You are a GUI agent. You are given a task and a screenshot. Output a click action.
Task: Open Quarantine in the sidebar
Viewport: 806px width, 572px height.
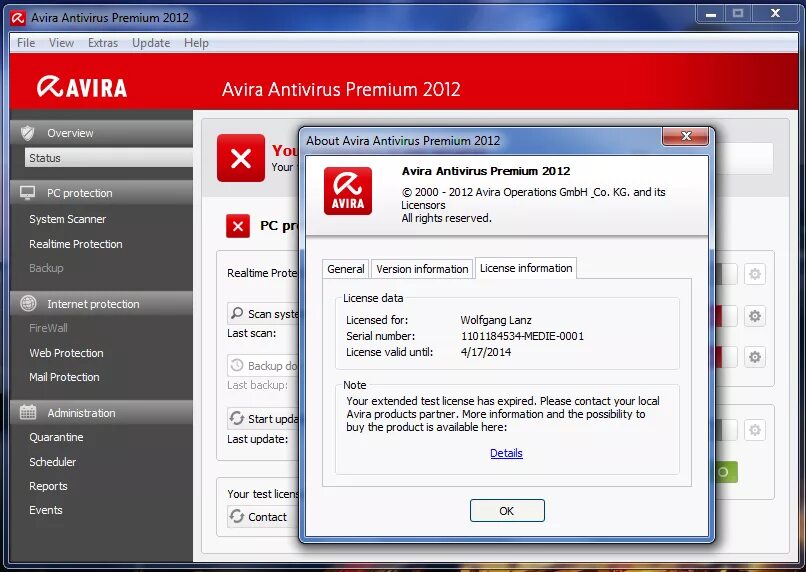(x=56, y=437)
